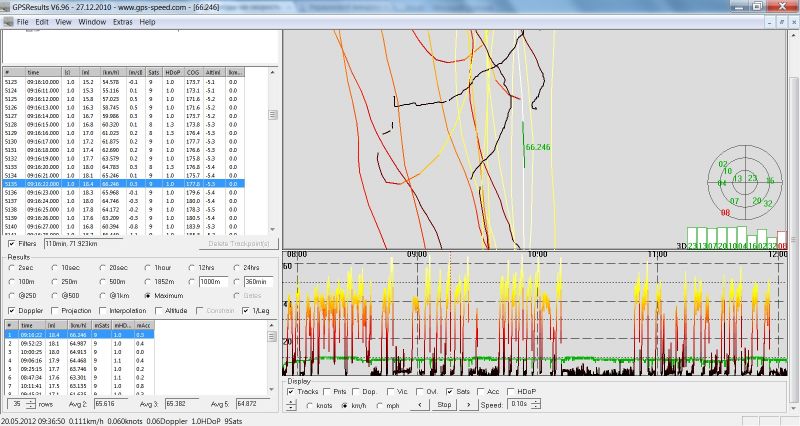Open the Extras menu
The width and height of the screenshot is (800, 426).
click(122, 21)
